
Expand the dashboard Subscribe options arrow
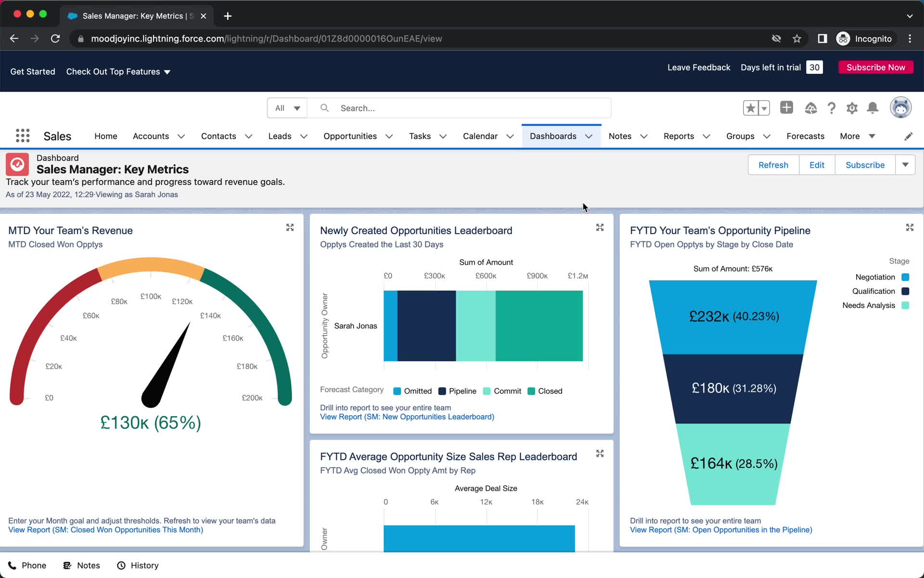tap(905, 164)
